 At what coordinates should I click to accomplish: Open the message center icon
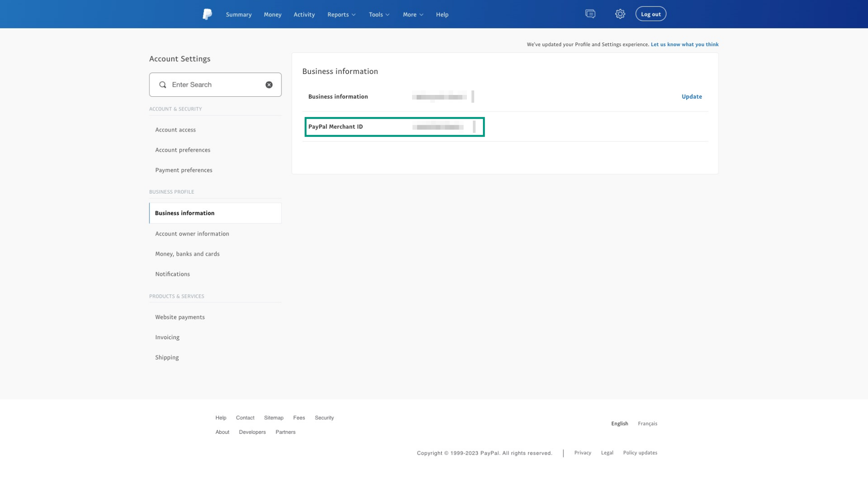pos(590,14)
